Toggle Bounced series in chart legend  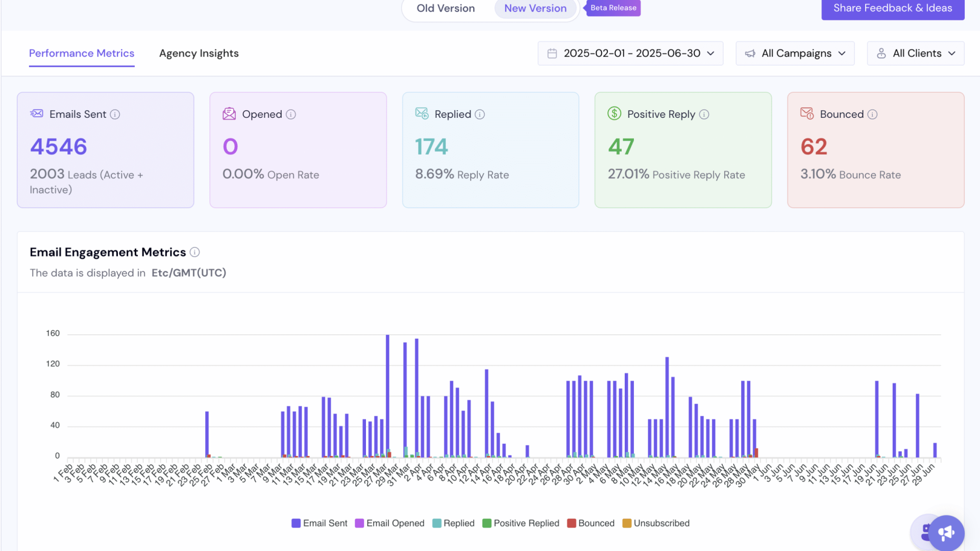(591, 523)
